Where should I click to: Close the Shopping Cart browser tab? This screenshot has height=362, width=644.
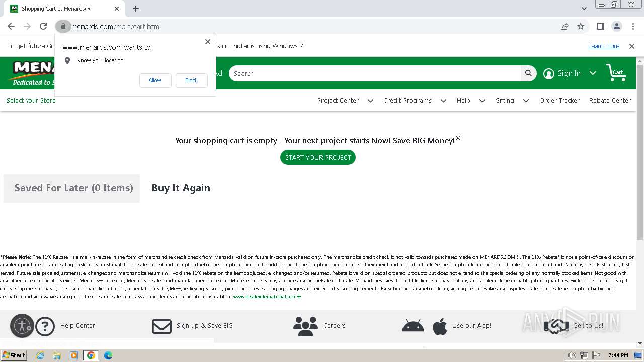[117, 9]
